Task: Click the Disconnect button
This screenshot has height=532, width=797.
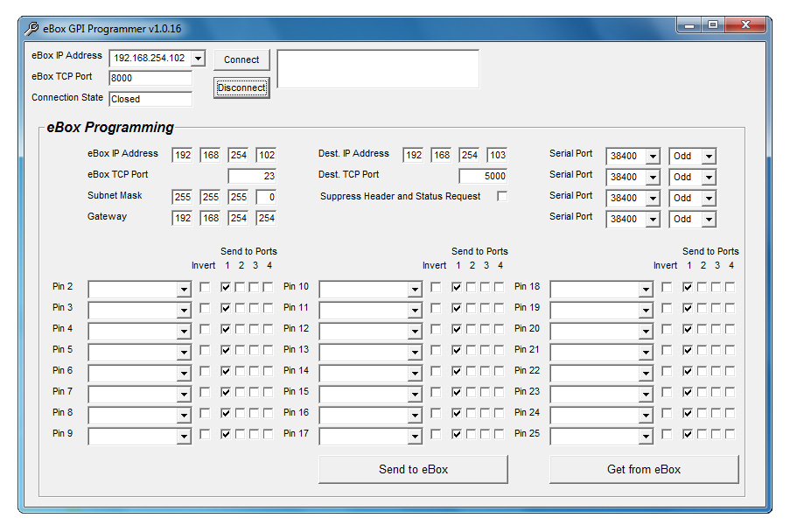Action: click(241, 87)
